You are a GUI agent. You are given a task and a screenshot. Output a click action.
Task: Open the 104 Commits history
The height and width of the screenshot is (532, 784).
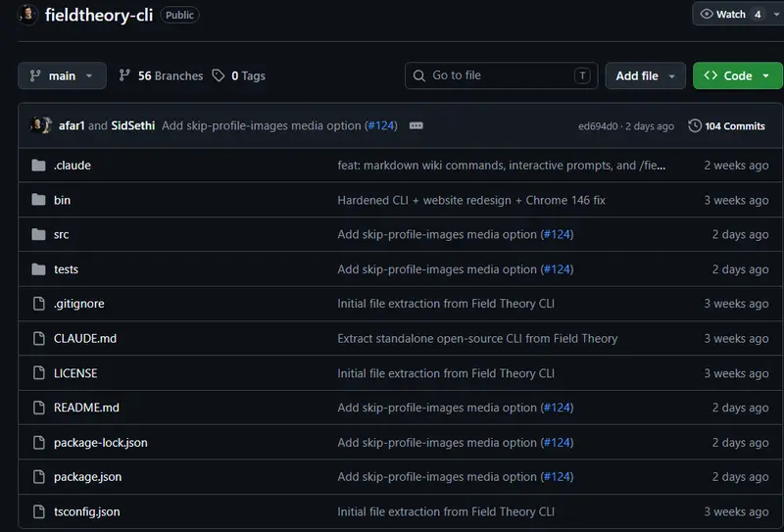726,125
